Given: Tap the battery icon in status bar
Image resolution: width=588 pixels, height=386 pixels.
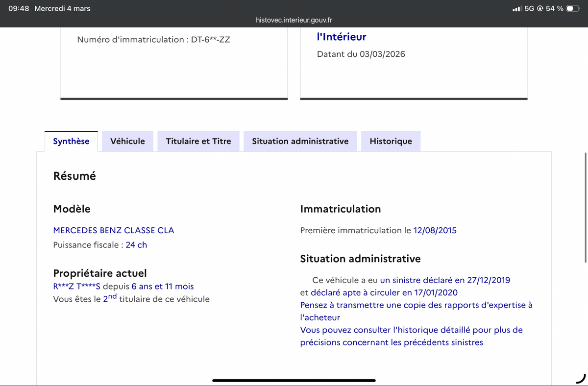Looking at the screenshot, I should click(x=573, y=8).
